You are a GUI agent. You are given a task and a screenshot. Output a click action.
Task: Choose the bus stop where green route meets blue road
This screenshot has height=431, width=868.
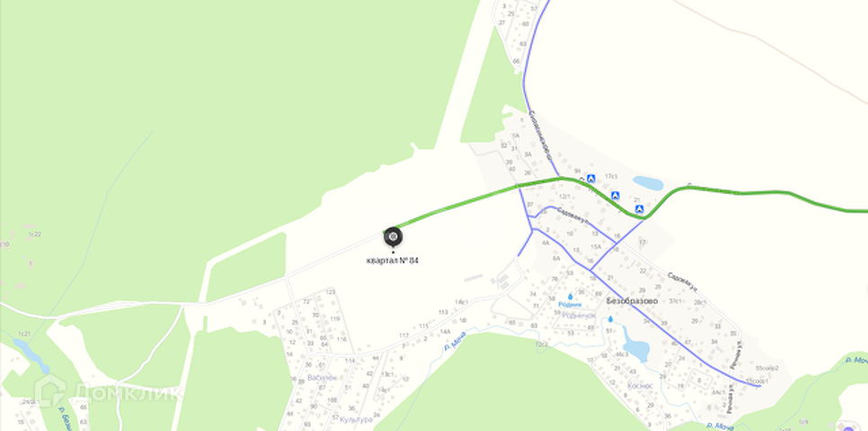coord(640,208)
